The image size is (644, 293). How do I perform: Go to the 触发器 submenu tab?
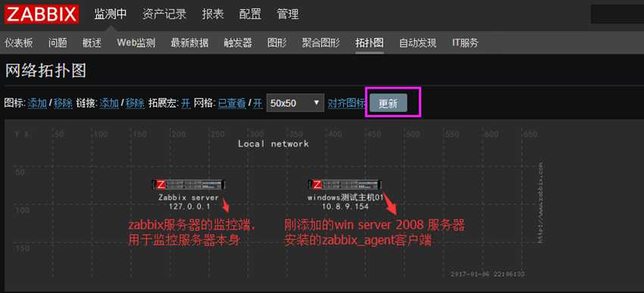(x=238, y=42)
